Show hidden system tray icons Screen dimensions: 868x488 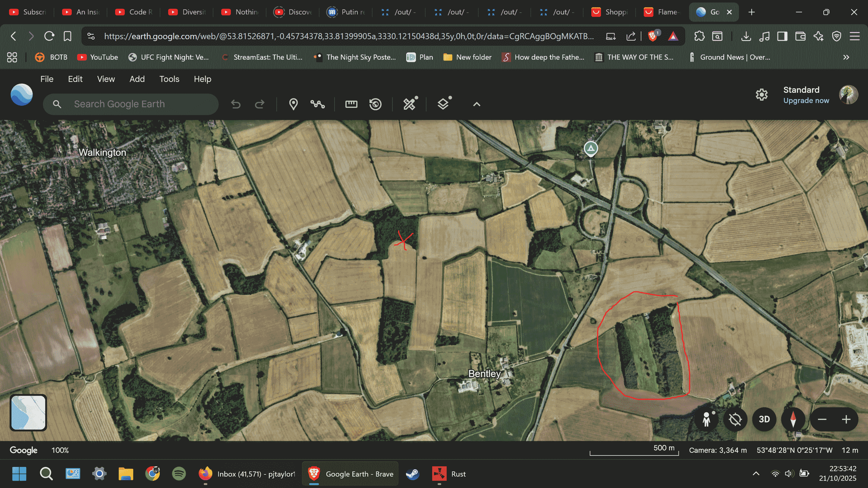point(756,474)
